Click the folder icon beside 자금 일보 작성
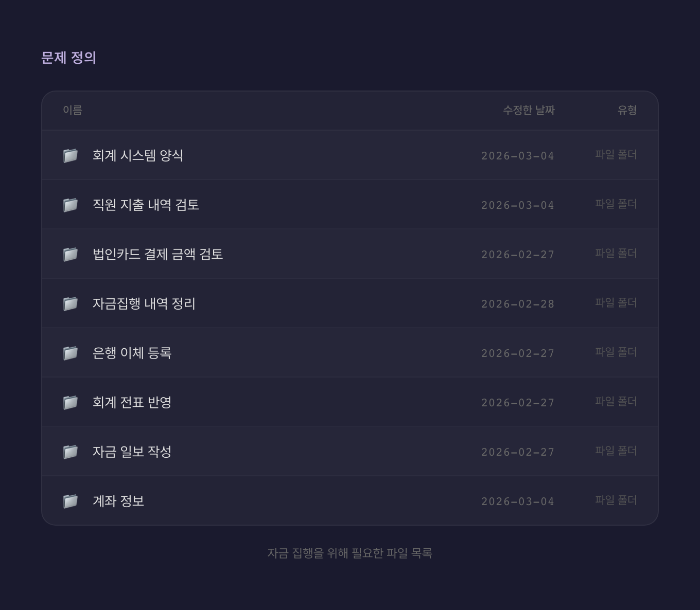This screenshot has height=610, width=700. click(x=71, y=452)
